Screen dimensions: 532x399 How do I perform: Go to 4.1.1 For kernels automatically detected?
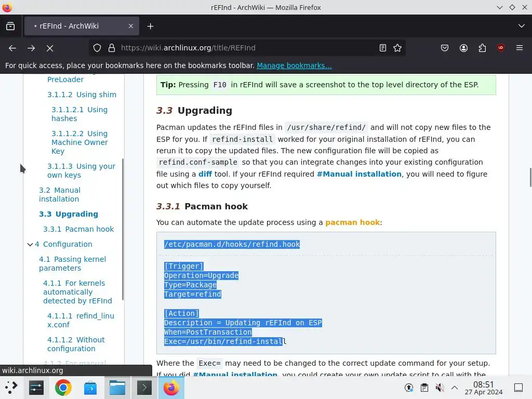pos(77,292)
